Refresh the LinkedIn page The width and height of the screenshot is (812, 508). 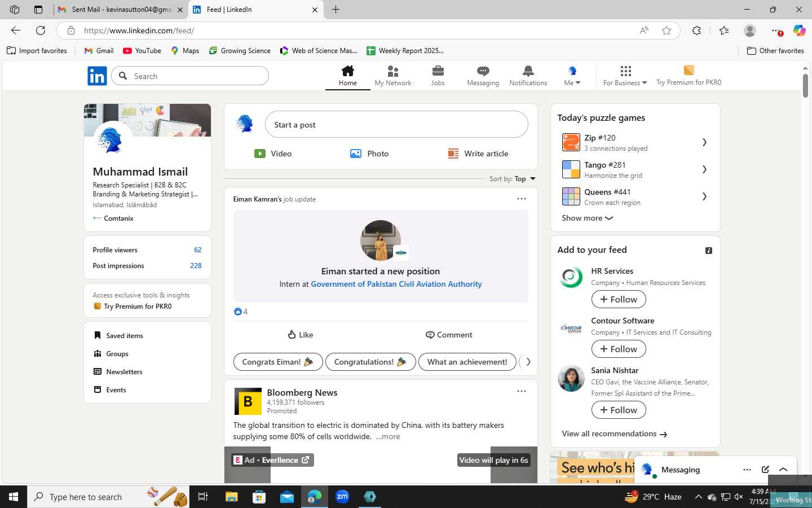41,30
